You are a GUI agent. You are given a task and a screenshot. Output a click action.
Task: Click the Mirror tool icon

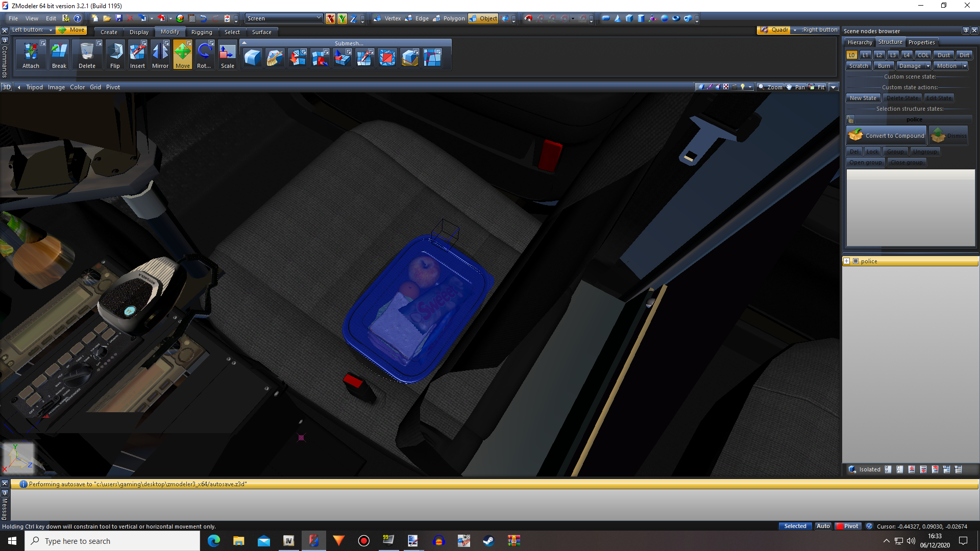pos(160,55)
